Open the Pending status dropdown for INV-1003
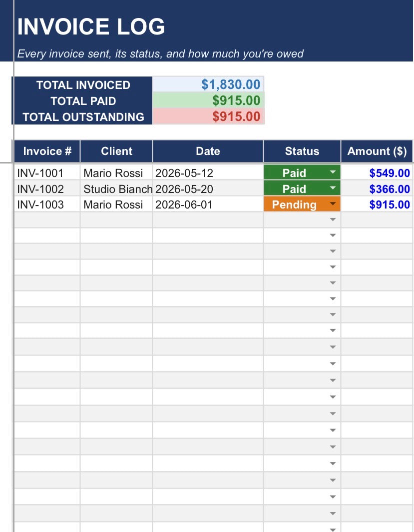414x532 pixels. 333,203
